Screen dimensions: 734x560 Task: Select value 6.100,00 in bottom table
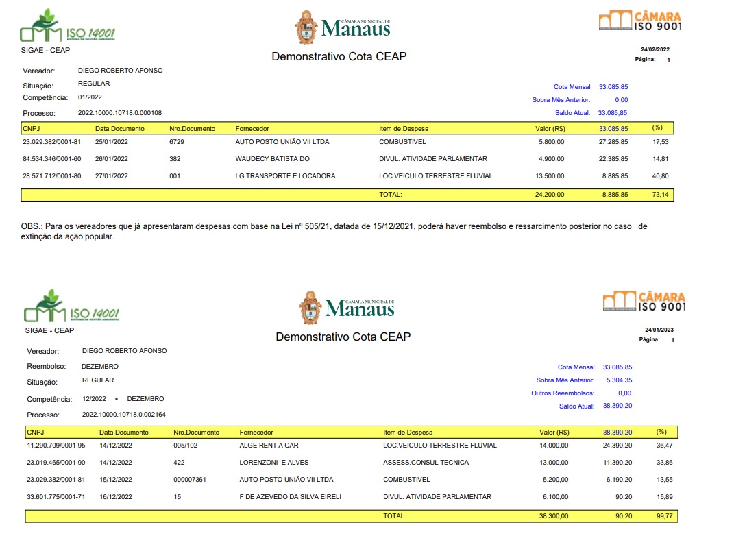(556, 496)
